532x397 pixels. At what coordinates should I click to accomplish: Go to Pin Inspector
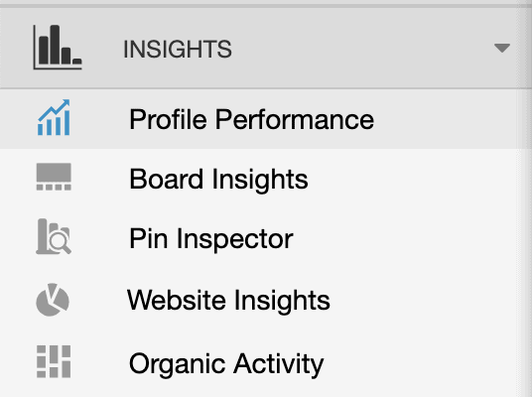[x=211, y=239]
